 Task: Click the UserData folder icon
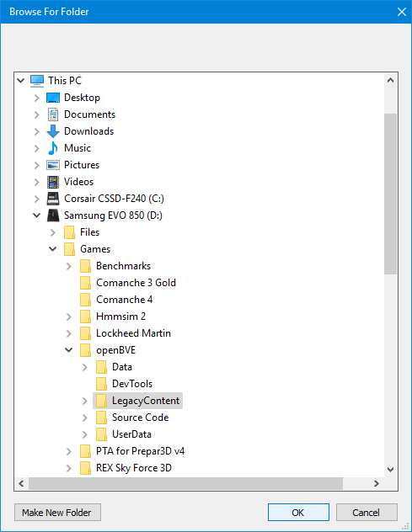(101, 434)
